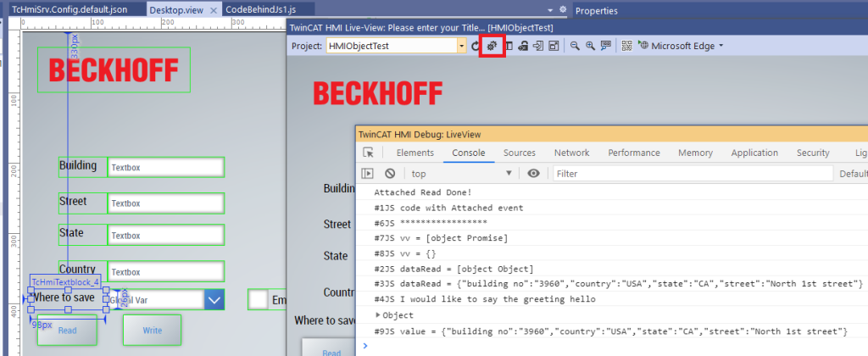Screen dimensions: 868x356
Task: Clear the console with the block icon
Action: 390,174
